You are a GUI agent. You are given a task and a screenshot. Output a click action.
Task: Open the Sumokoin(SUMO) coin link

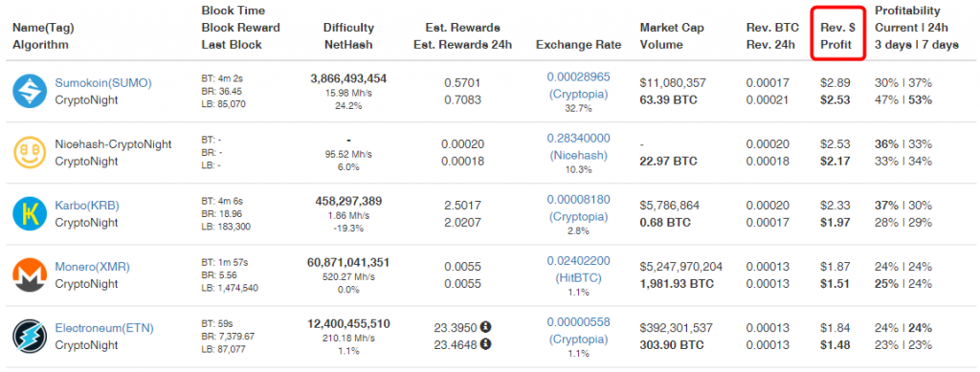103,82
